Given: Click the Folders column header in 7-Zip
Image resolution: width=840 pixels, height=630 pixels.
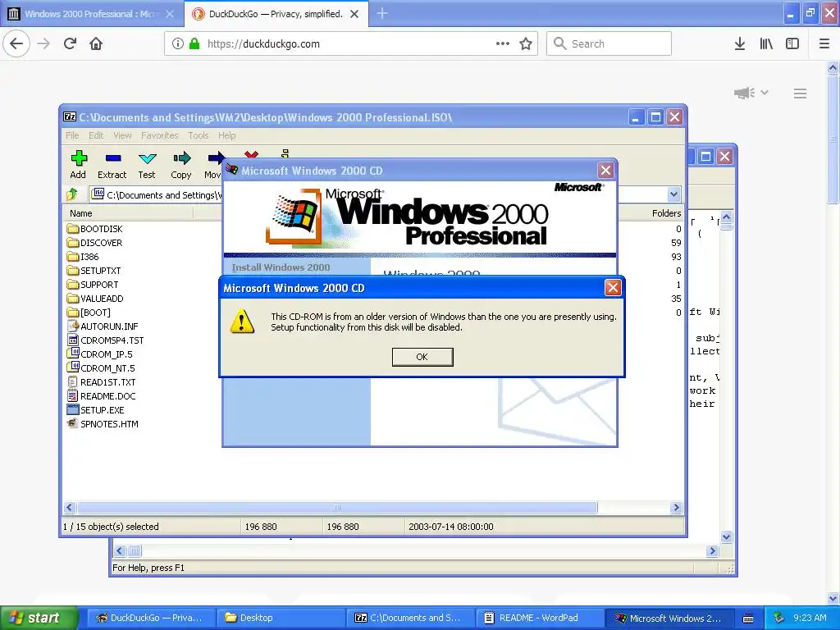Looking at the screenshot, I should coord(666,213).
